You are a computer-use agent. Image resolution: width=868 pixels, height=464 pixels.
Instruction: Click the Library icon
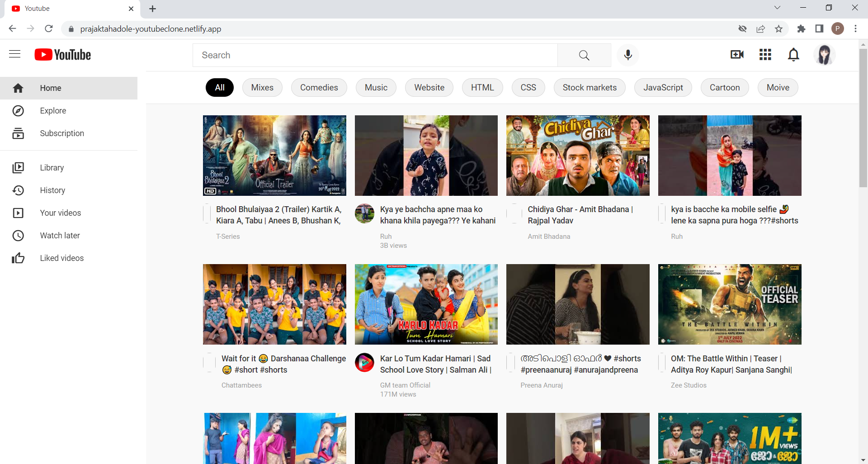[x=18, y=168]
